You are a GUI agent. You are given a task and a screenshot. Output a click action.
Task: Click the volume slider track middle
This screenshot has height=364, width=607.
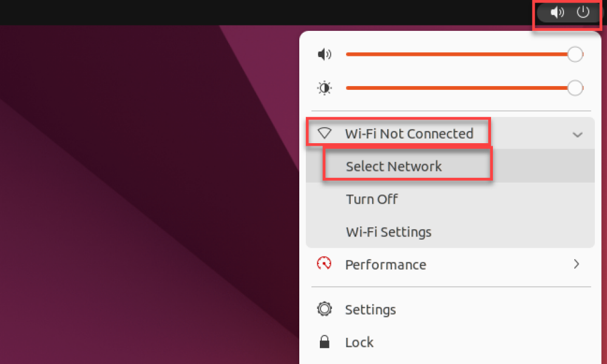[461, 55]
